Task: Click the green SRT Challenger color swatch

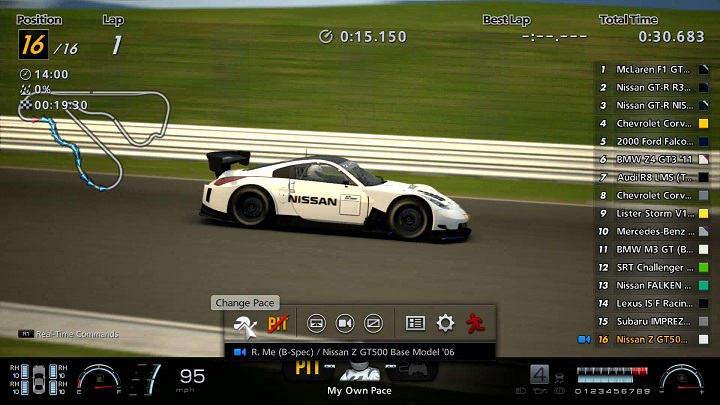Action: click(x=704, y=267)
